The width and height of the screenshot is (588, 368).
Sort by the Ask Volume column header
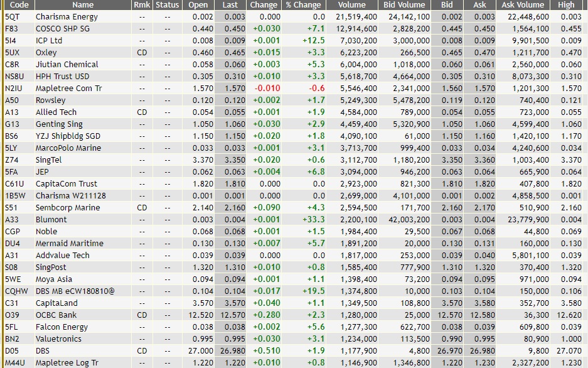tap(523, 5)
